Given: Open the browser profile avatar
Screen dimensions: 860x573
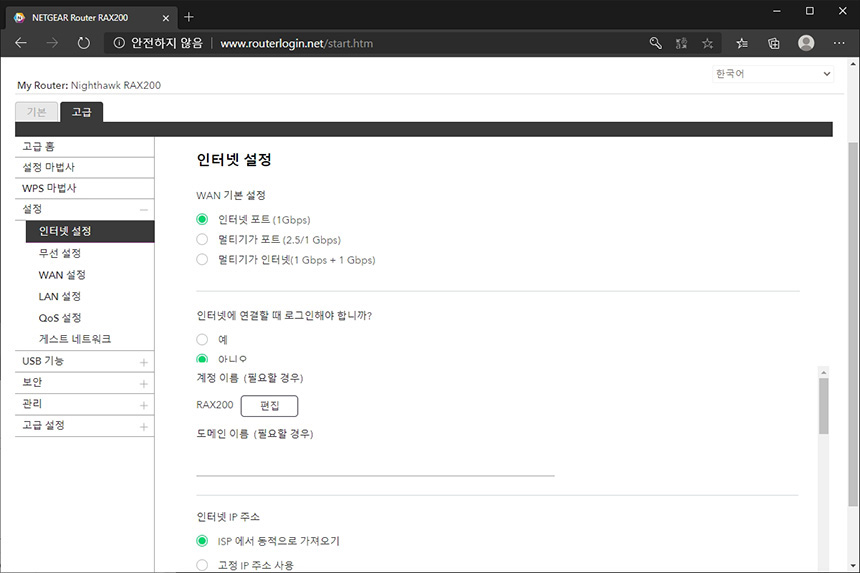Looking at the screenshot, I should tap(806, 43).
